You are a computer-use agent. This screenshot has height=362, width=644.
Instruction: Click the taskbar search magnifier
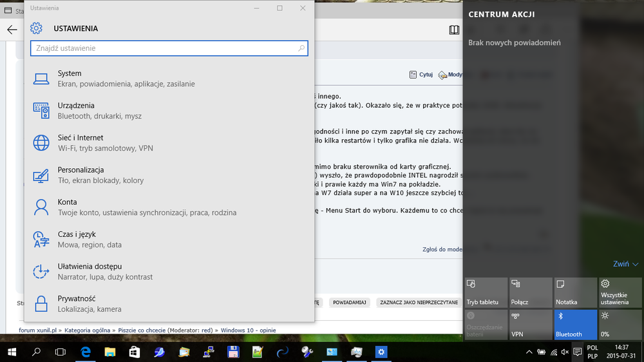pos(36,352)
